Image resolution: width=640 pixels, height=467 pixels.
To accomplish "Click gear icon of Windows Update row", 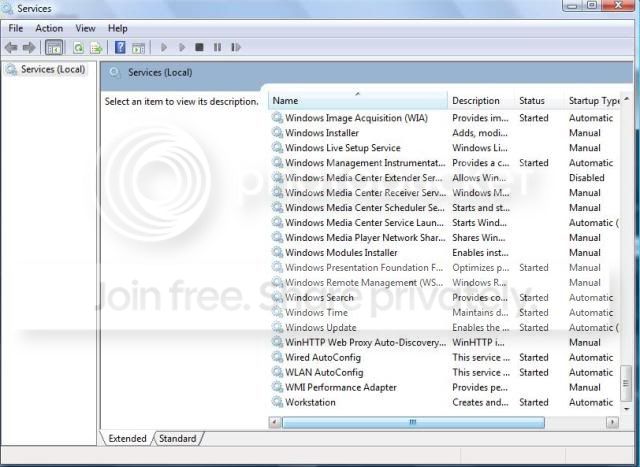I will pyautogui.click(x=277, y=327).
